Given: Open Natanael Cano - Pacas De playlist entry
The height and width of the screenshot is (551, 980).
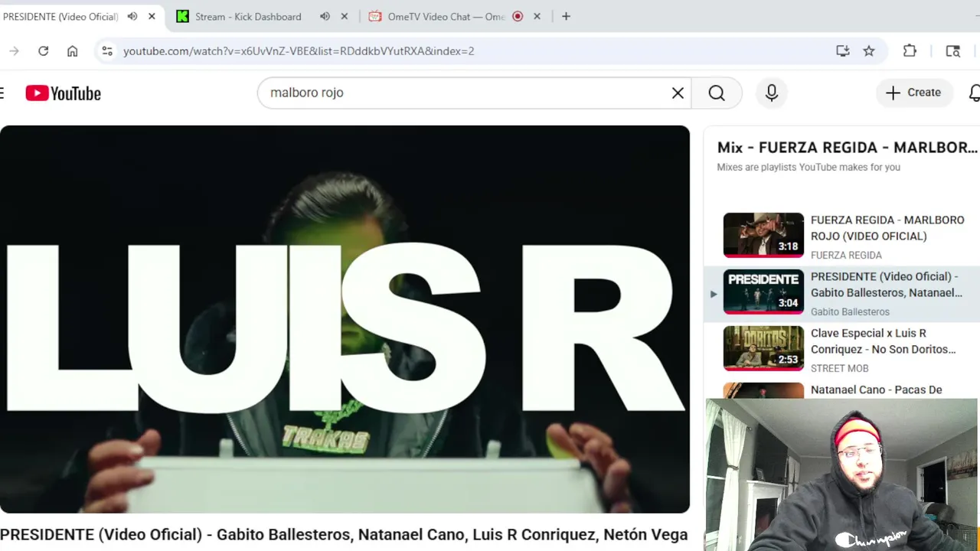Looking at the screenshot, I should [x=876, y=390].
